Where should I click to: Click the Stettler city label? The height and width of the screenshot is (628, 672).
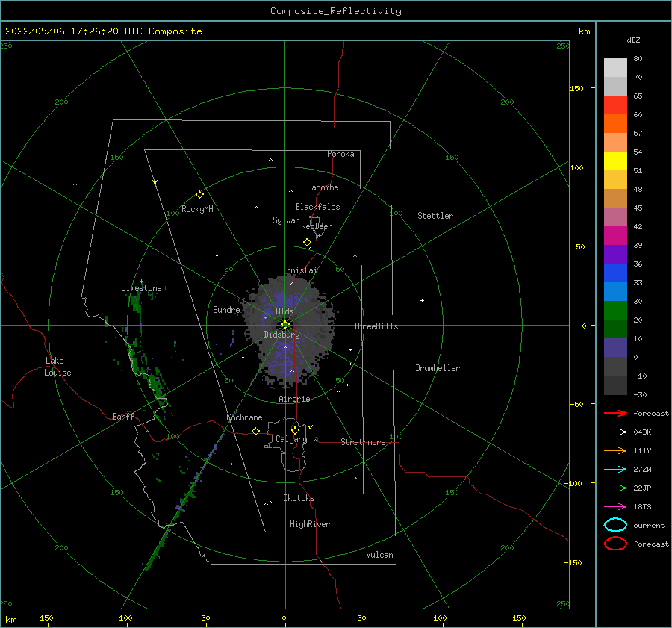(435, 216)
